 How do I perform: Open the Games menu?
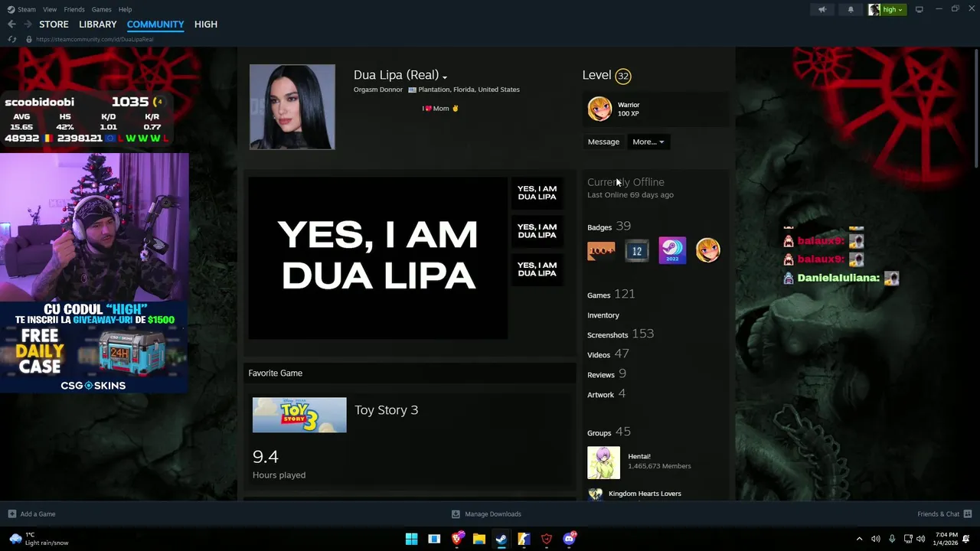click(x=102, y=9)
